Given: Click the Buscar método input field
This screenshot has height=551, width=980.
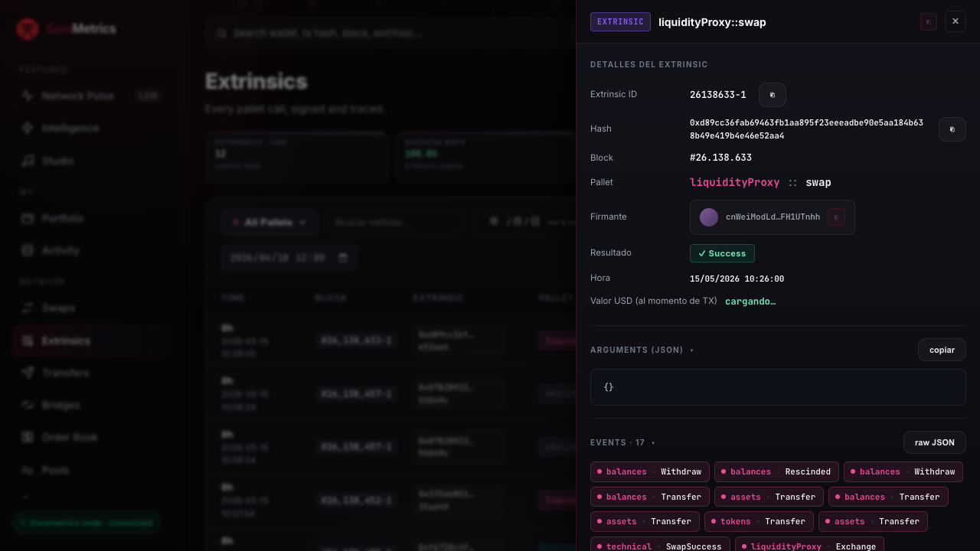Looking at the screenshot, I should point(395,223).
